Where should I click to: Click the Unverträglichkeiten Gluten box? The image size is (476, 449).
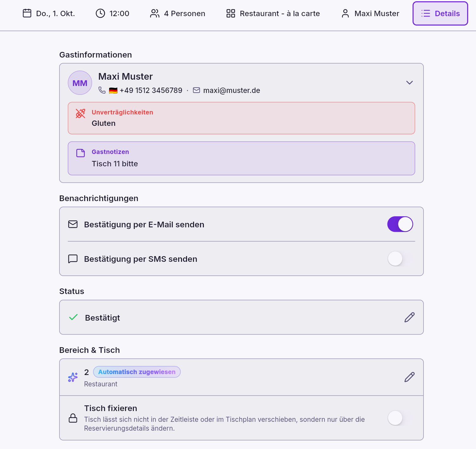click(241, 118)
